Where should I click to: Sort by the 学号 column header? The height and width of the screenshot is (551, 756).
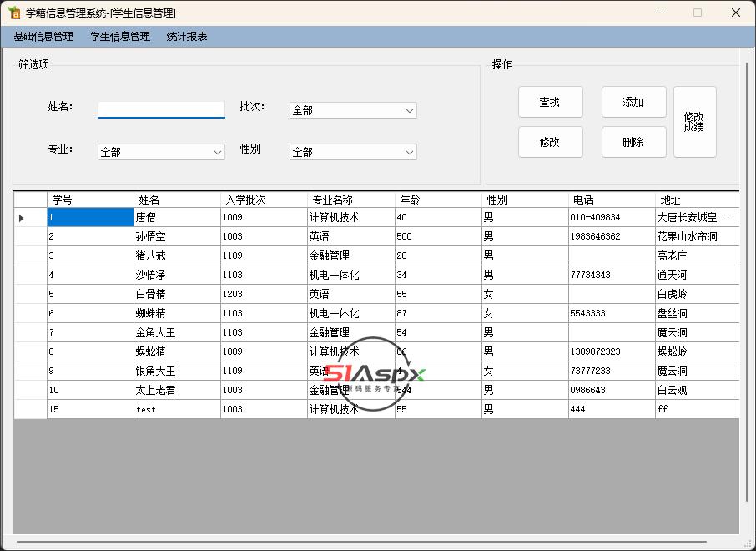tap(90, 200)
